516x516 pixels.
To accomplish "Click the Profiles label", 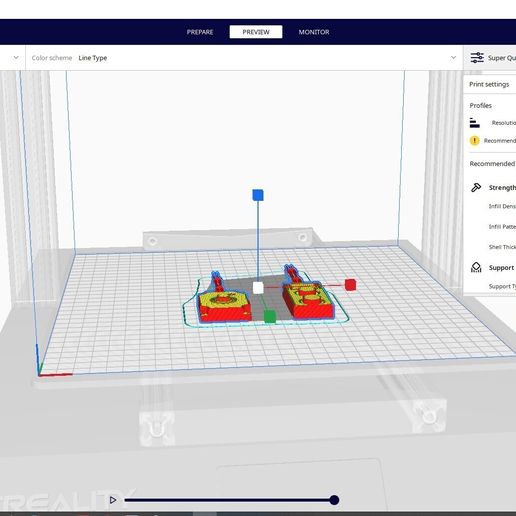I will [480, 106].
